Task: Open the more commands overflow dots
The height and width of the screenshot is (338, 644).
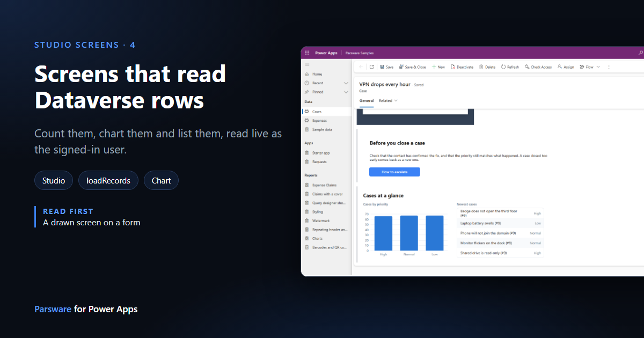Action: click(609, 67)
